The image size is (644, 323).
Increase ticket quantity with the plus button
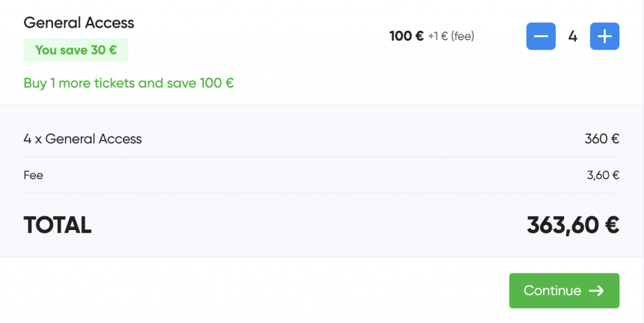click(604, 36)
